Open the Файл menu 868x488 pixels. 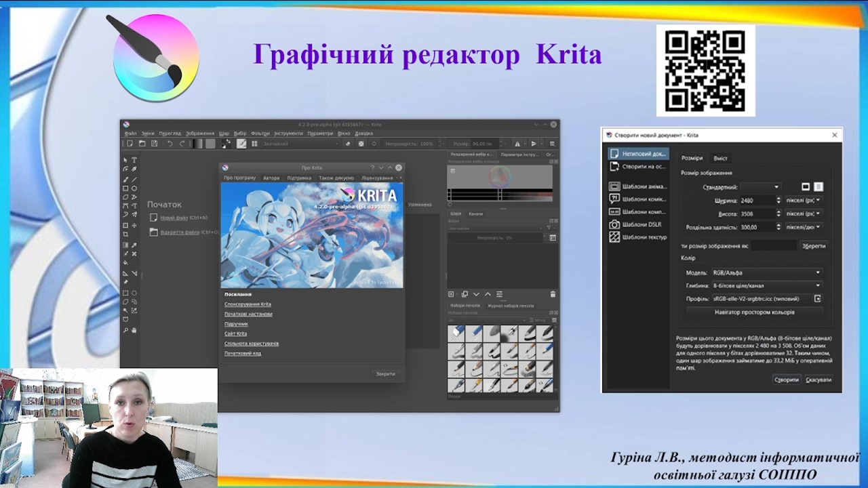tap(130, 134)
